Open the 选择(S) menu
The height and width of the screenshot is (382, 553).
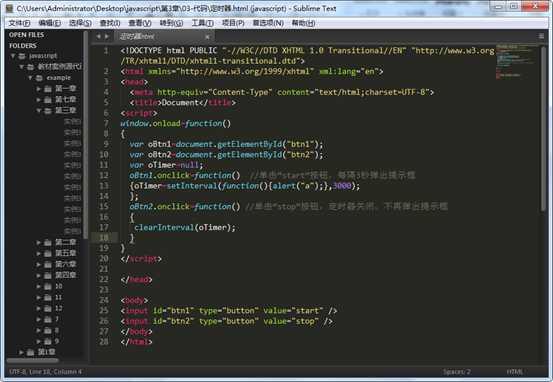[80, 23]
